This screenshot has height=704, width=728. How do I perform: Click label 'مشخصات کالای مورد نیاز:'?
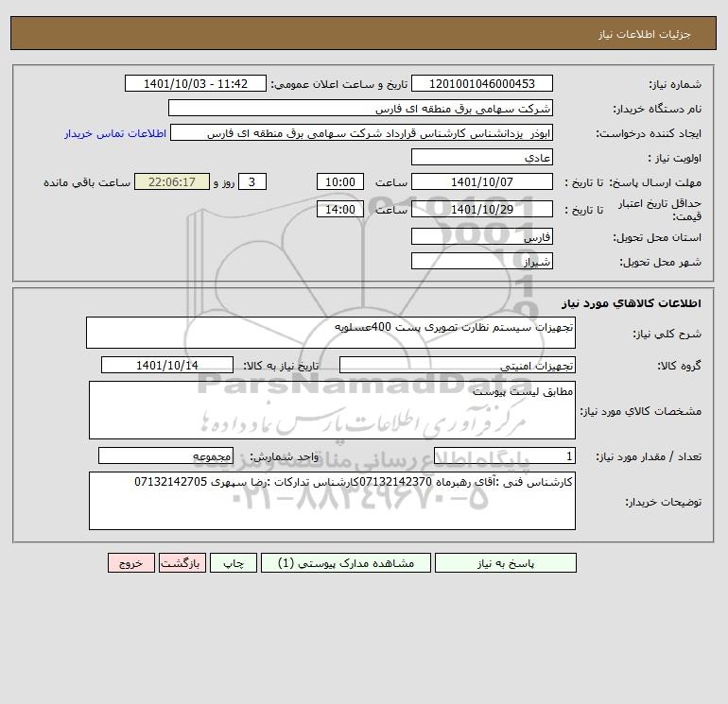tap(641, 411)
